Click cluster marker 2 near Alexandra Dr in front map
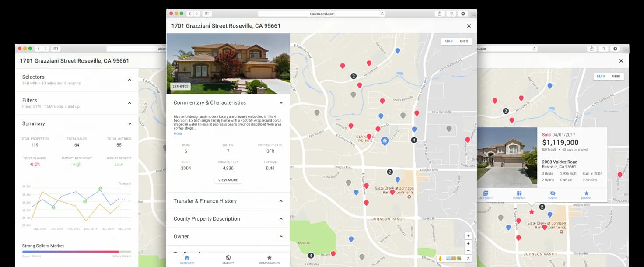 click(353, 76)
